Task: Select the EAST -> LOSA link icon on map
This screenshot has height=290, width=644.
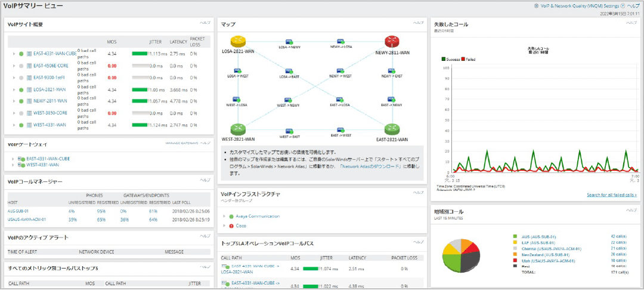Action: (x=340, y=100)
